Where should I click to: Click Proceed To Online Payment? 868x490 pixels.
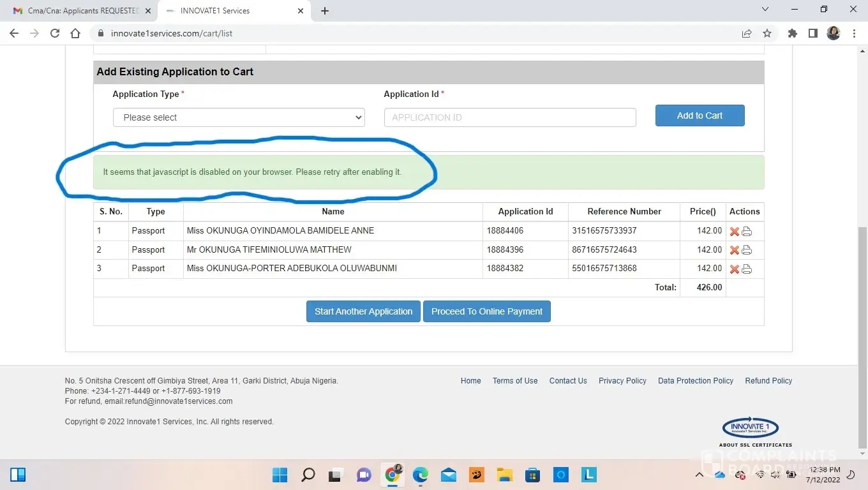pos(486,311)
